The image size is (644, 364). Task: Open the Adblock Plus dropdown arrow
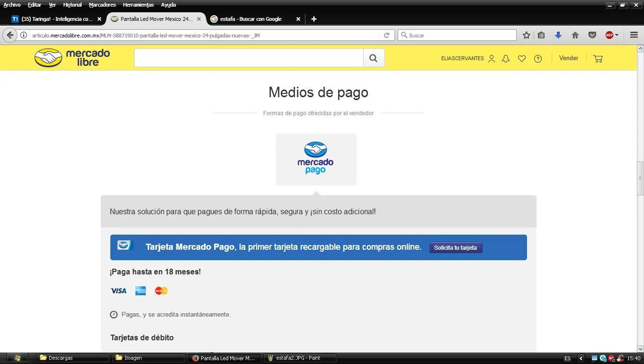point(617,35)
